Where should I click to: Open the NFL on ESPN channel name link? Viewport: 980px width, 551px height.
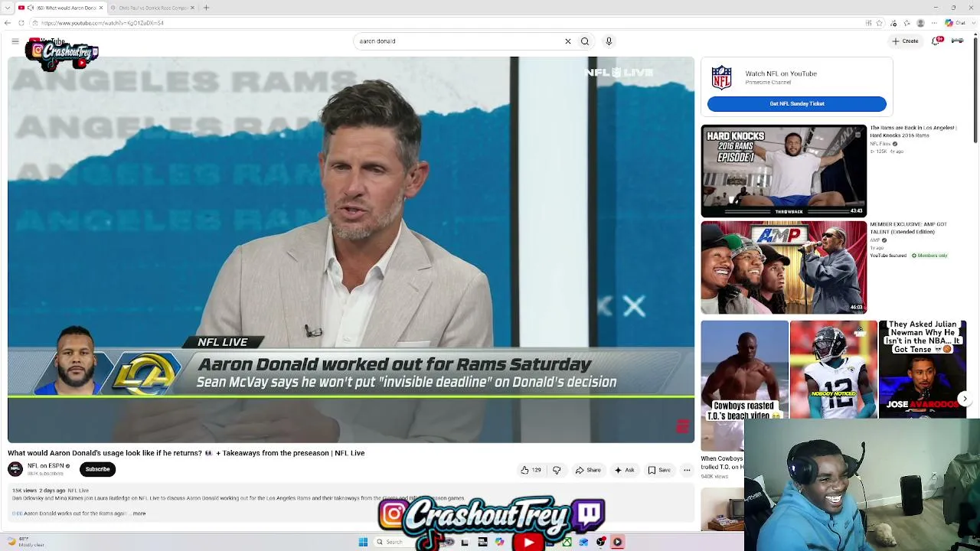[46, 466]
